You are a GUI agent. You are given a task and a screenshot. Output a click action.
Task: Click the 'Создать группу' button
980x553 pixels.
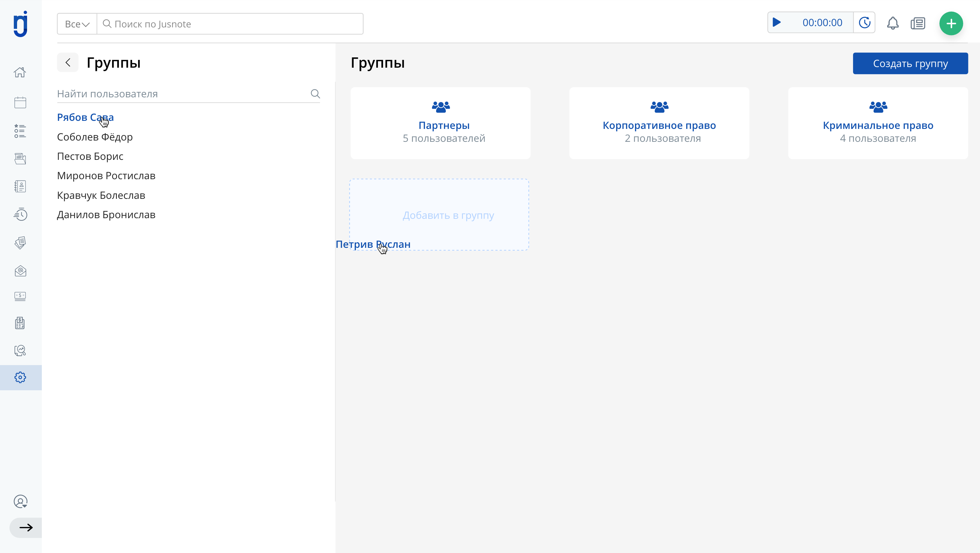pyautogui.click(x=910, y=63)
